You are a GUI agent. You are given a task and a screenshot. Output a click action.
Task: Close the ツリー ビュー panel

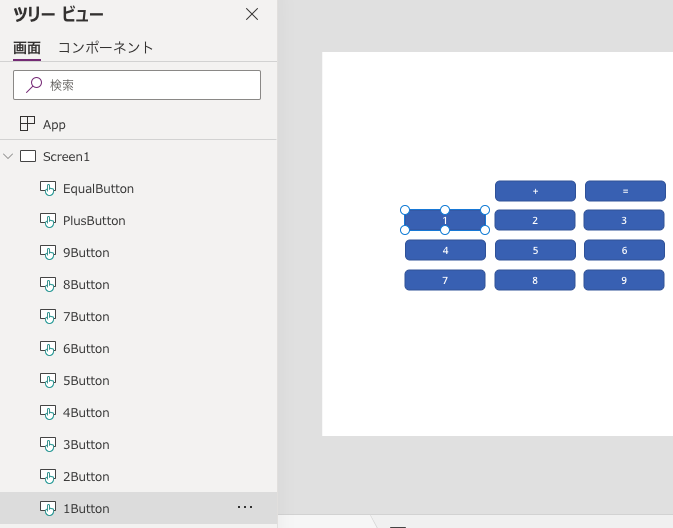(x=252, y=14)
